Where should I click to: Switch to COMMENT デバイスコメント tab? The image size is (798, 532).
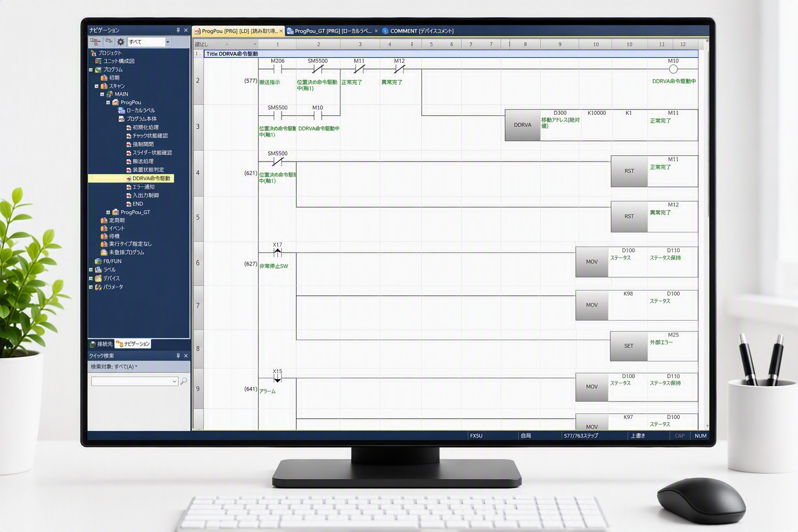click(418, 31)
